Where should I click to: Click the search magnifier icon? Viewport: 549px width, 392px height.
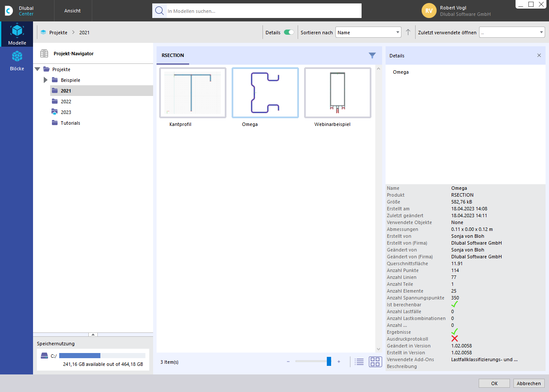[x=160, y=11]
